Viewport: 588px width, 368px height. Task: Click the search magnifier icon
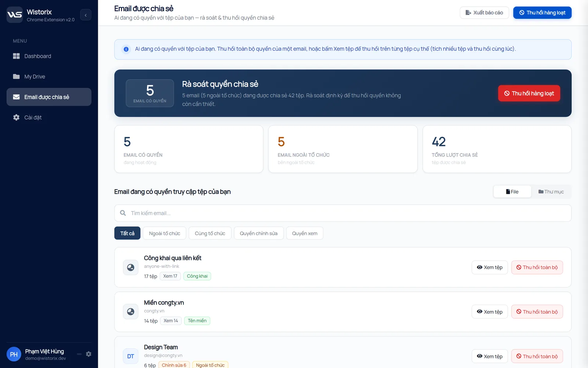point(123,213)
